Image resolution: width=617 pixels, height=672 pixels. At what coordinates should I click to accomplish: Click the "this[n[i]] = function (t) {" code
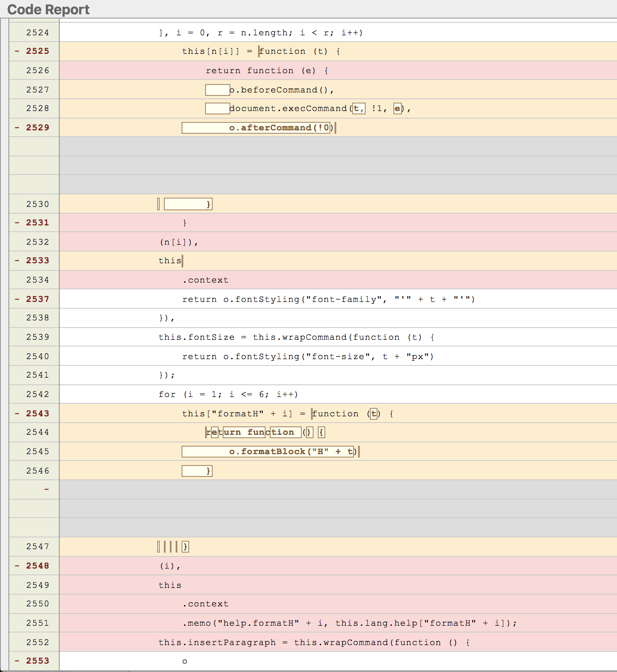coord(261,51)
